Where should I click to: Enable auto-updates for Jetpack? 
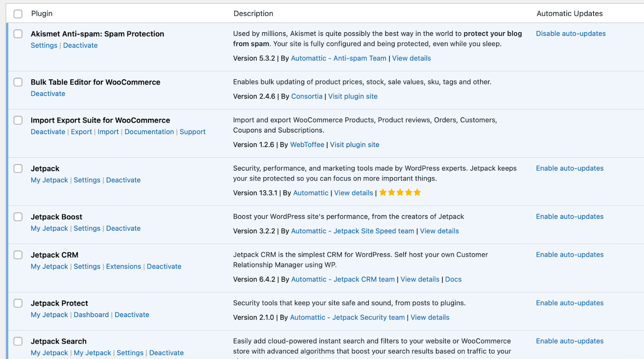pos(570,168)
